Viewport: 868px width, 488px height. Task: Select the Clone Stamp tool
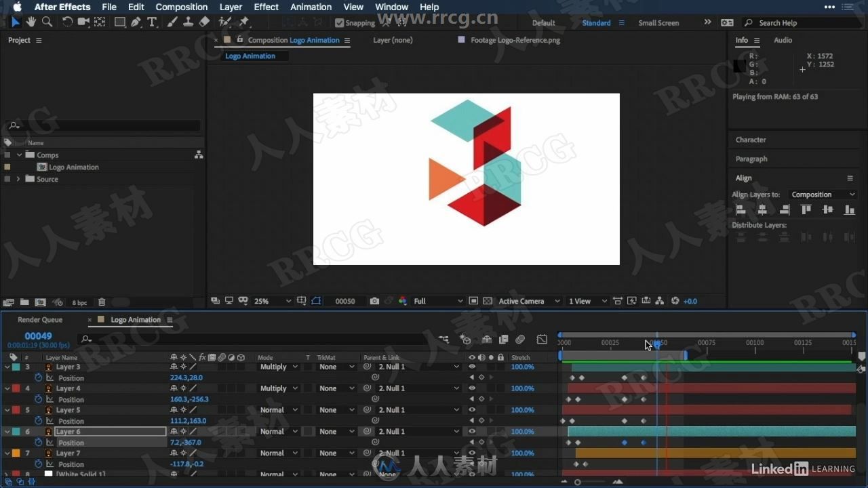(x=189, y=22)
